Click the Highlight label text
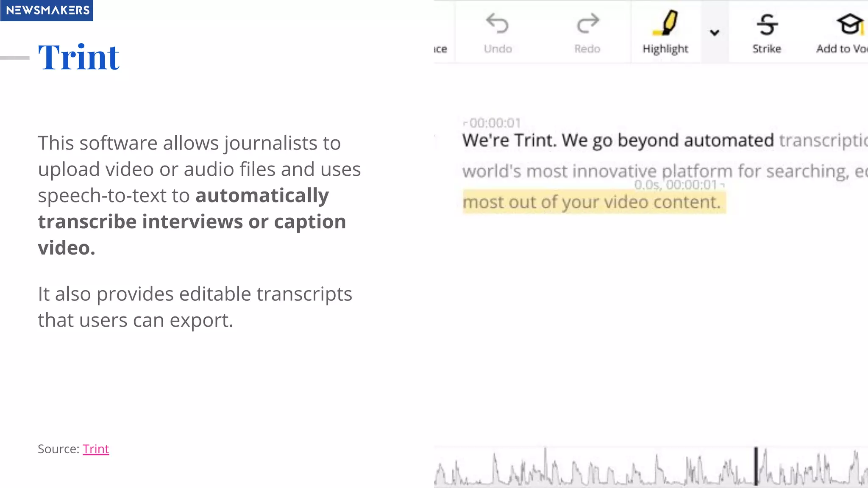The height and width of the screenshot is (488, 868). coord(665,50)
